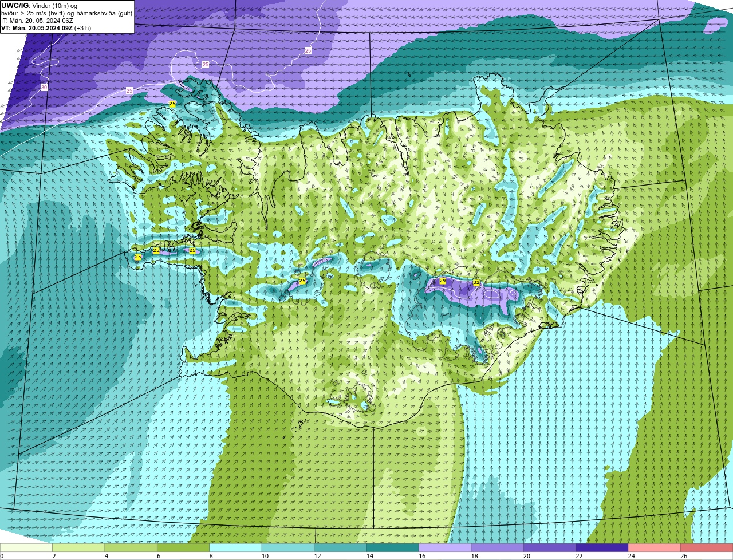Screen dimensions: 733x560
Task: Click the legend tick label "26"
Action: [x=684, y=556]
